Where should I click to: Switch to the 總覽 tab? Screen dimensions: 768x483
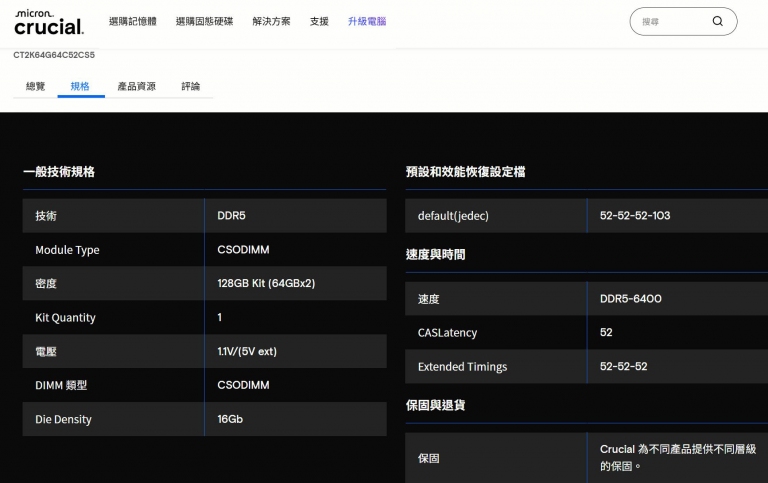point(35,87)
